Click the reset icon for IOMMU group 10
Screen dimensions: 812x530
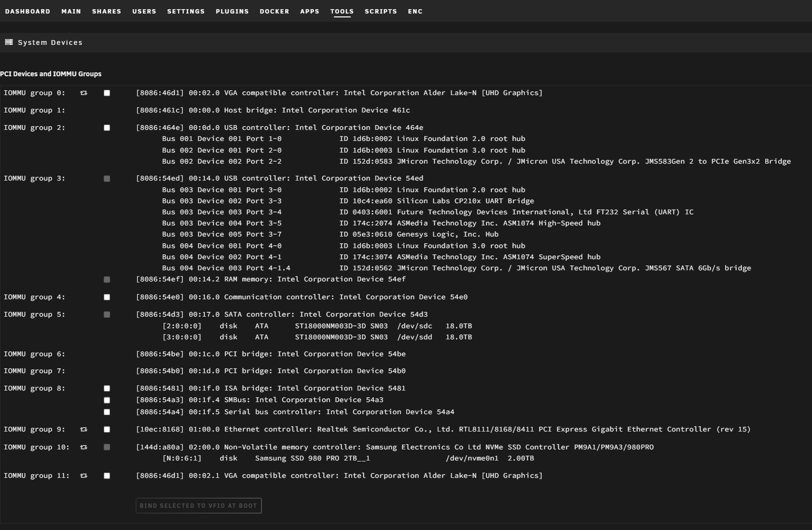pos(83,447)
